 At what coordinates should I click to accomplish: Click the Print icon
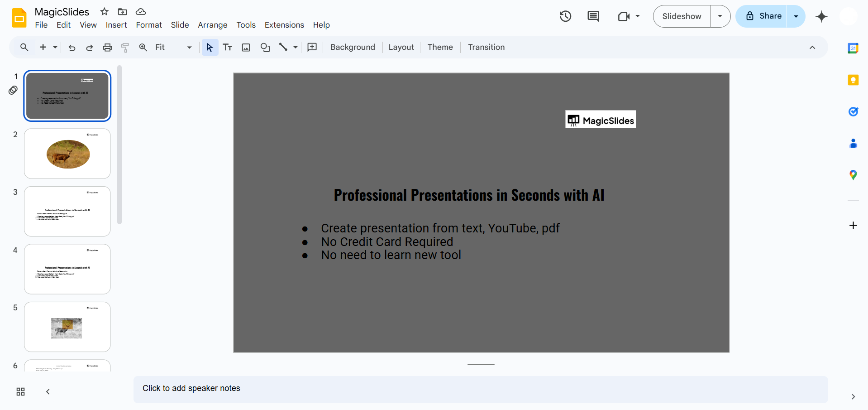point(107,47)
